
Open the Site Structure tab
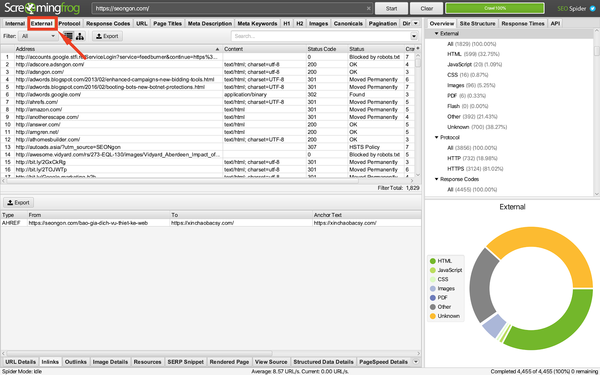[x=478, y=23]
